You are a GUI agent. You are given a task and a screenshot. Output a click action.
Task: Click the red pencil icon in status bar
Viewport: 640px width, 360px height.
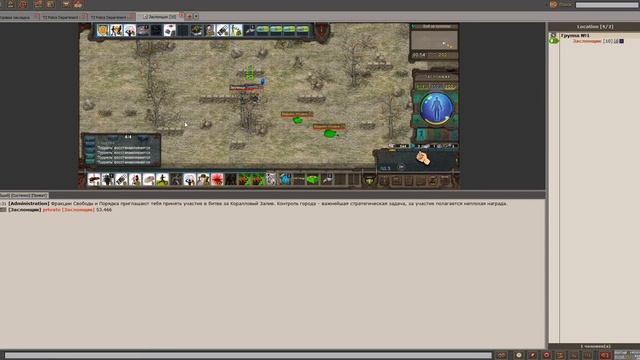point(532,356)
